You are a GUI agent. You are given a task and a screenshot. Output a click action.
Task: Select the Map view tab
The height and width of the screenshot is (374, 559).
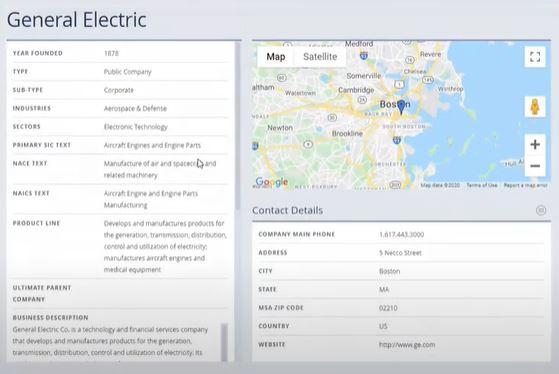tap(276, 57)
